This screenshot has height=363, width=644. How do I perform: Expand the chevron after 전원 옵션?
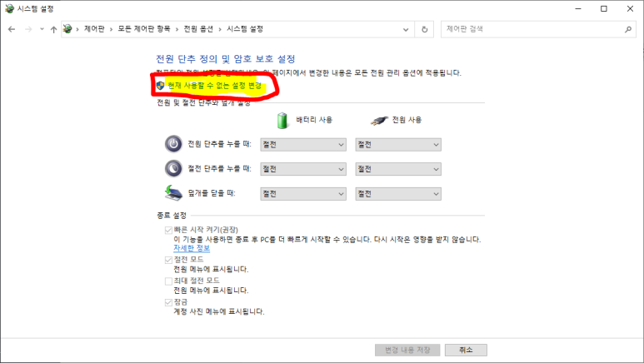click(220, 29)
